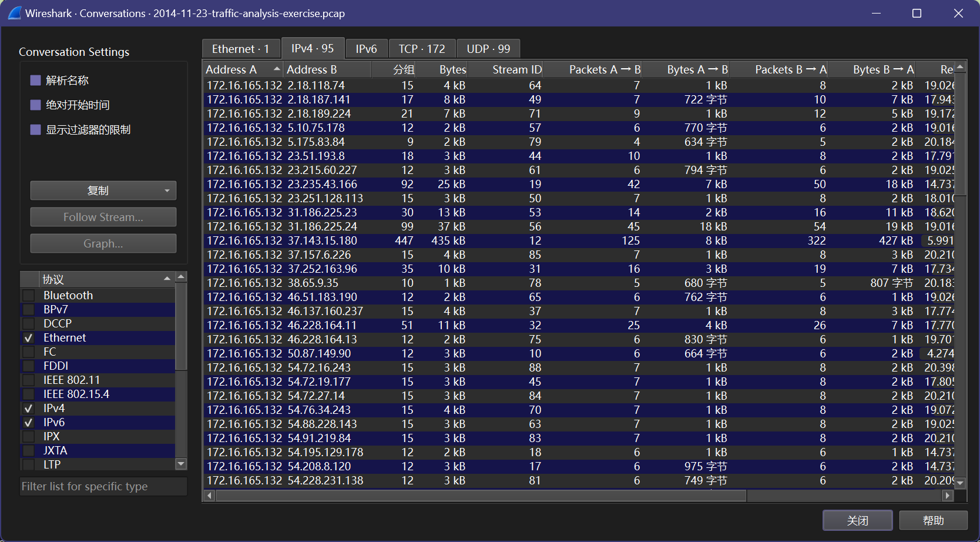Select the row with address 54.228.231.138
This screenshot has width=980, height=542.
tap(579, 480)
